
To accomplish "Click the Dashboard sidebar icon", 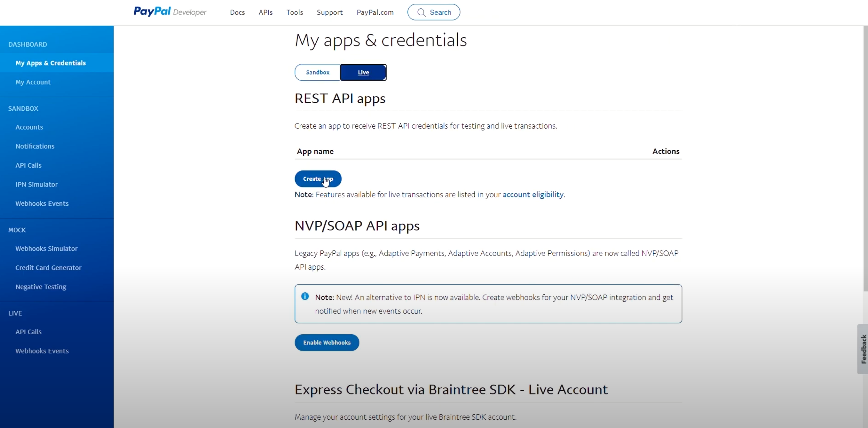I will pyautogui.click(x=27, y=44).
